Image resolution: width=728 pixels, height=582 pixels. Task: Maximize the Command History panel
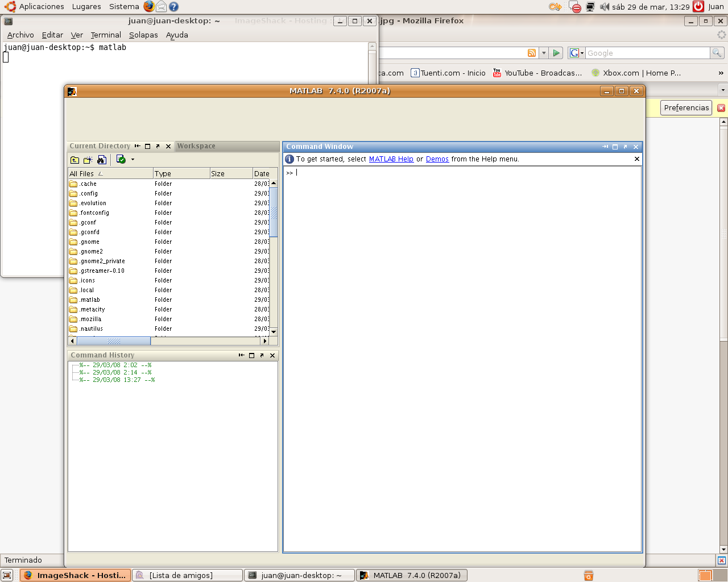[251, 355]
